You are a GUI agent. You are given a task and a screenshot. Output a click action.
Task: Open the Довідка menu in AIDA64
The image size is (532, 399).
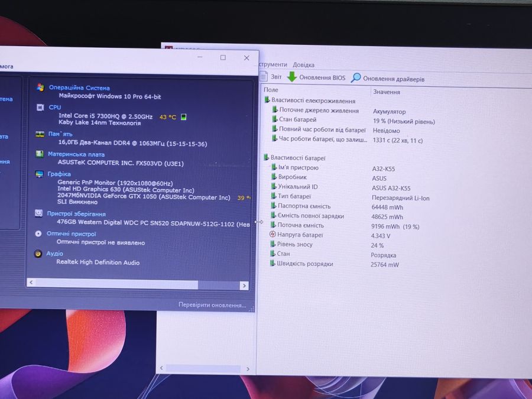[x=303, y=64]
